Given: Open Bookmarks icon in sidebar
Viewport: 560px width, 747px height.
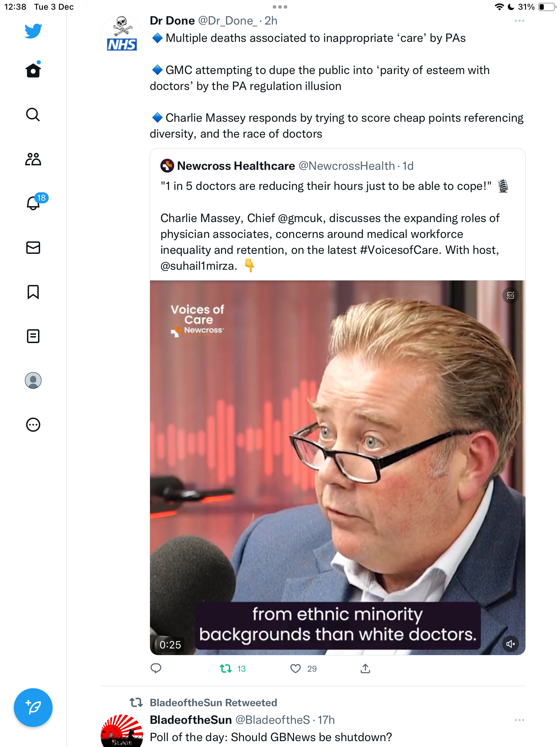Looking at the screenshot, I should pyautogui.click(x=33, y=292).
